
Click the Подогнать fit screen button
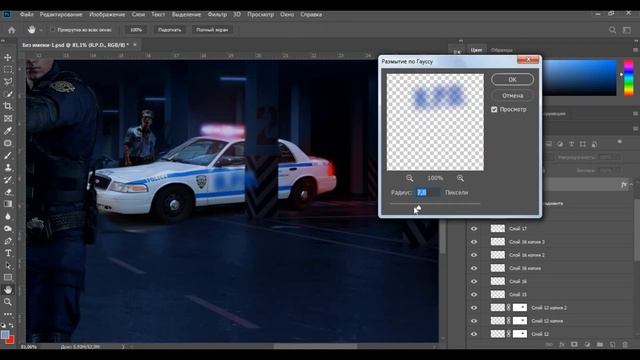tap(169, 30)
